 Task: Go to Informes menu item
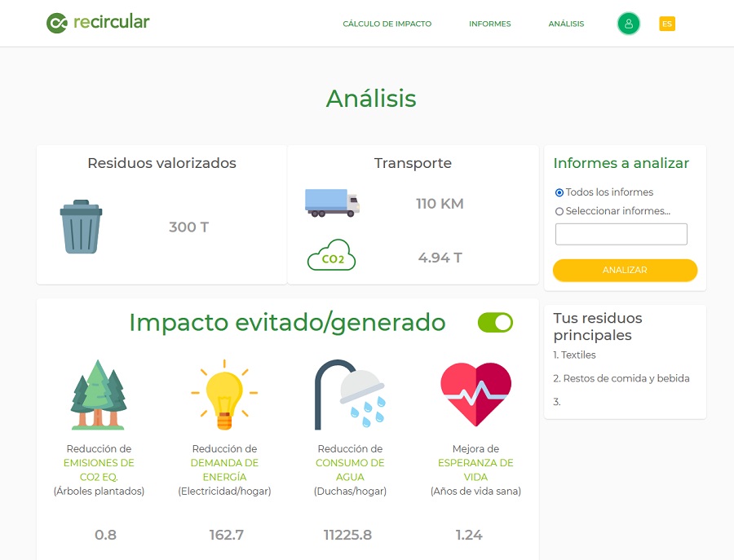pyautogui.click(x=490, y=24)
